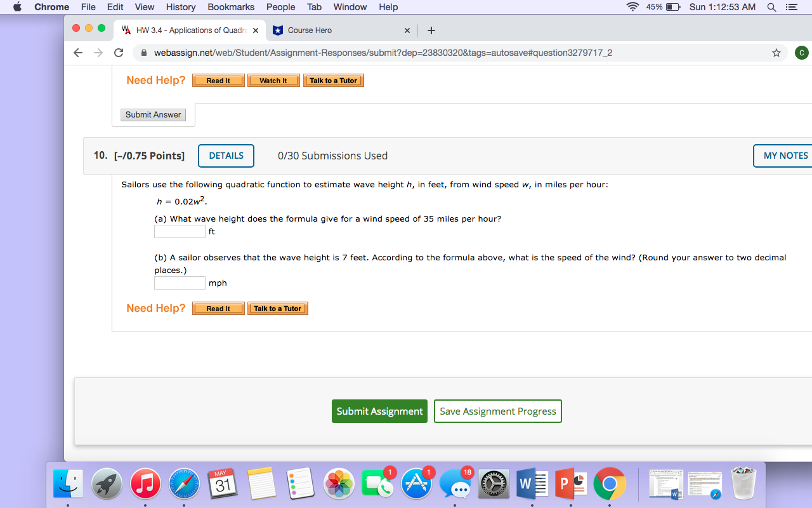Open new tab with plus button
Screen dimensions: 812x508
pos(431,30)
